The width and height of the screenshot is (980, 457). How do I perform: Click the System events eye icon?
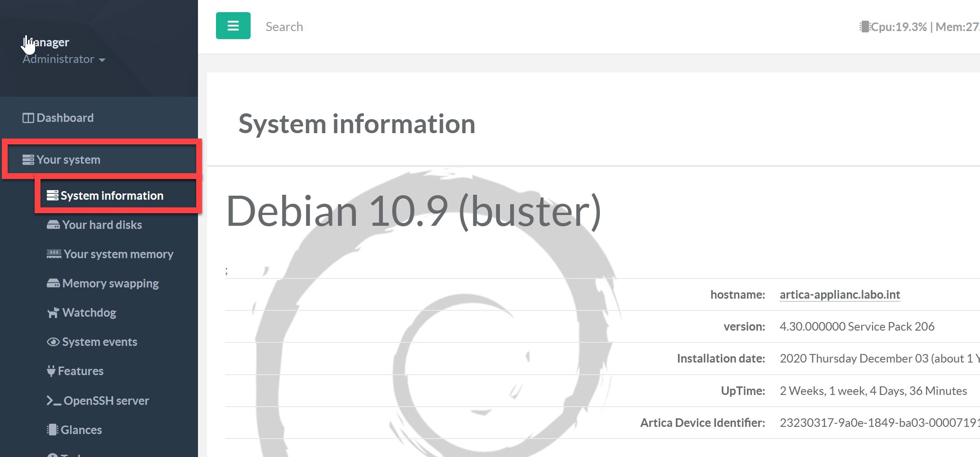coord(53,342)
